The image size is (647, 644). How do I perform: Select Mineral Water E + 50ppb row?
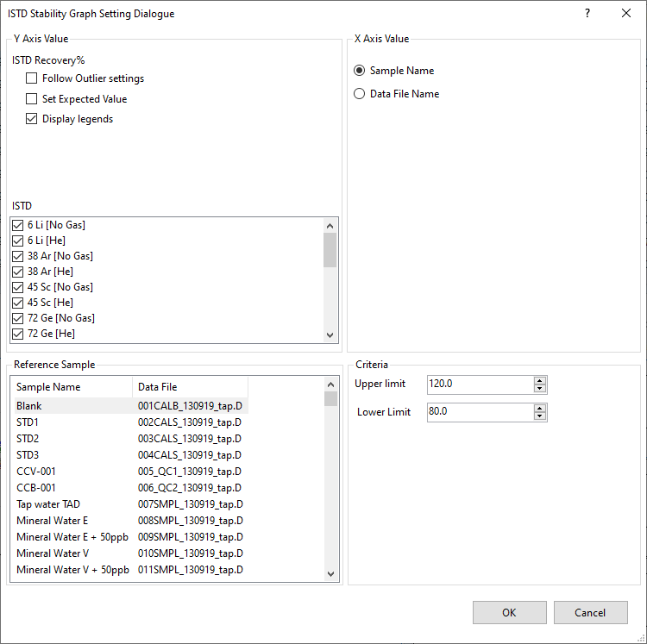click(x=131, y=537)
